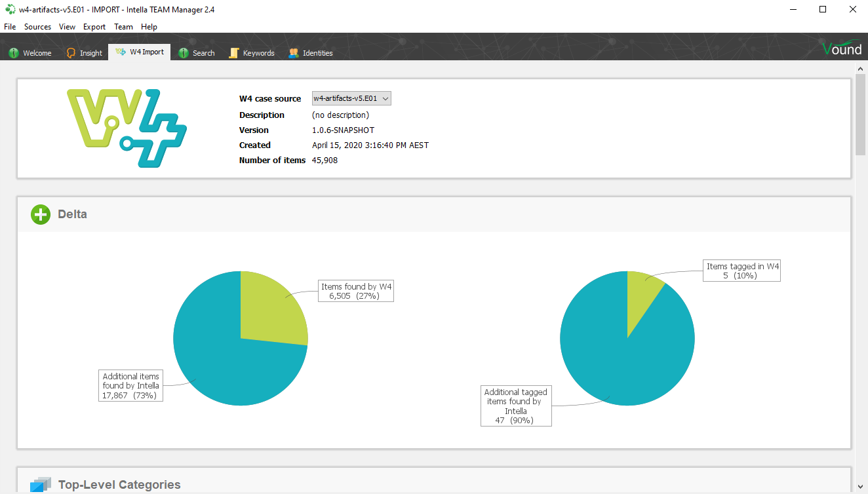Click the Search tab icon

(184, 53)
